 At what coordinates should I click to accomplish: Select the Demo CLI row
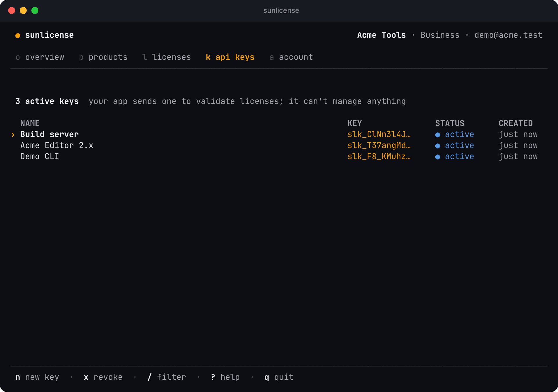279,157
